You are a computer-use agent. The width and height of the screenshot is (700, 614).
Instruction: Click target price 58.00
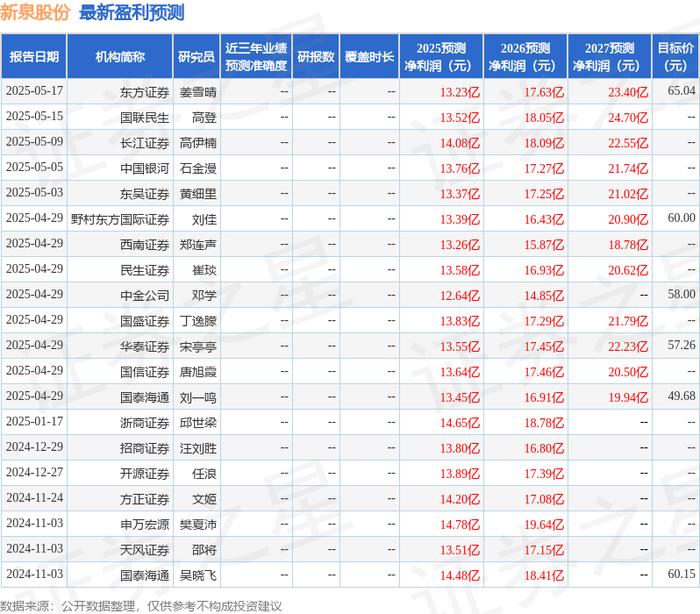coord(681,295)
